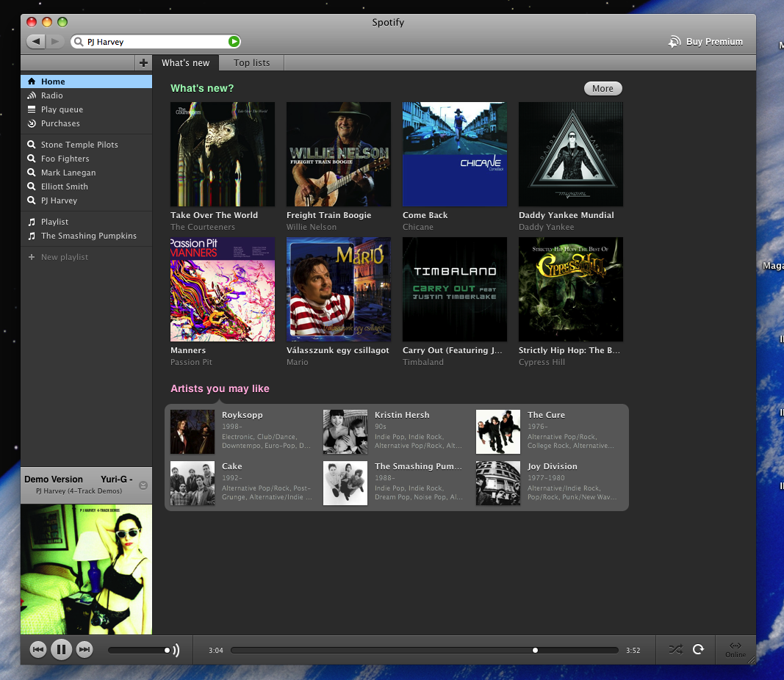The width and height of the screenshot is (784, 680).
Task: Open the Cake artist name
Action: tap(232, 466)
